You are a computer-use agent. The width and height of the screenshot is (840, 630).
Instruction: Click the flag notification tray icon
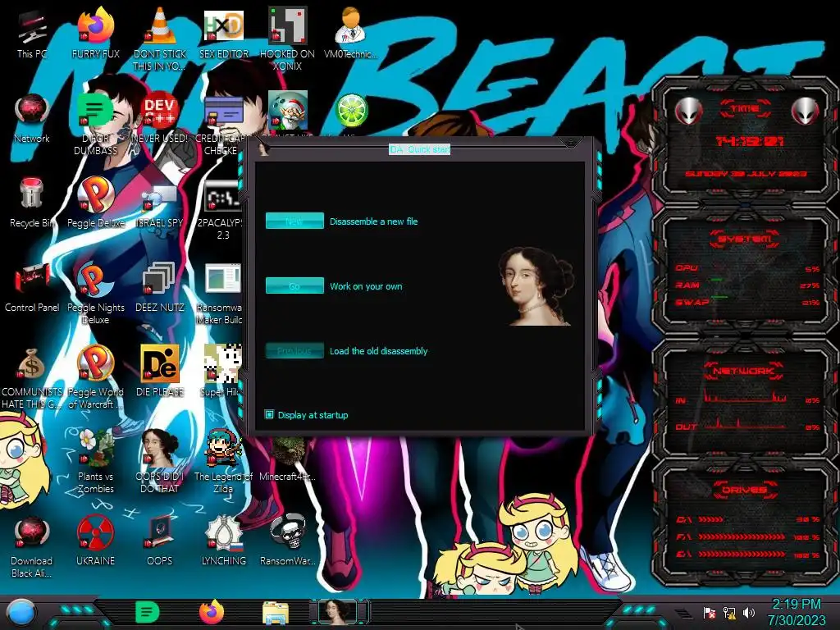point(710,612)
